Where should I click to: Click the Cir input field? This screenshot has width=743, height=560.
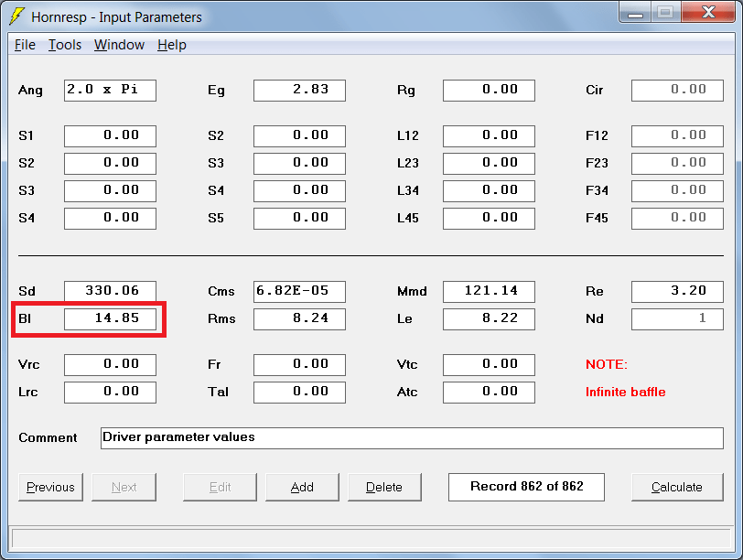(x=678, y=91)
